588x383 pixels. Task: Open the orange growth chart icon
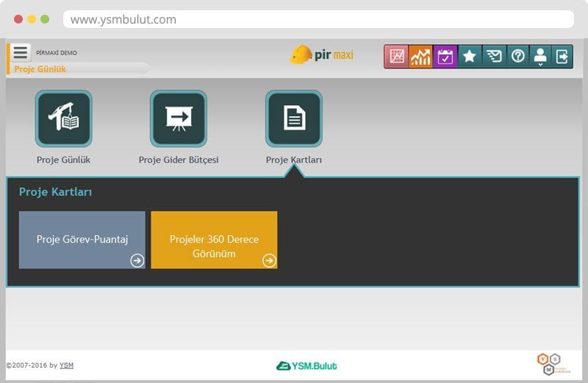pos(421,57)
